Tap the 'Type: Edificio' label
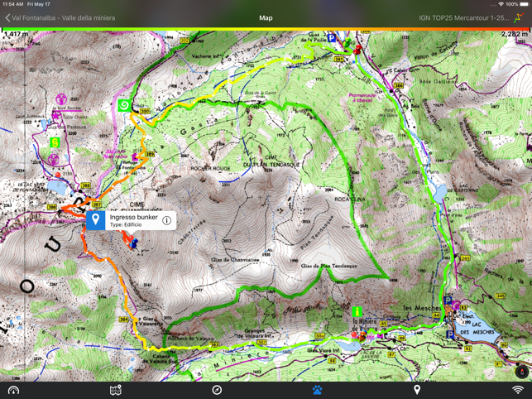Screen dimensions: 532x399 tap(126, 225)
